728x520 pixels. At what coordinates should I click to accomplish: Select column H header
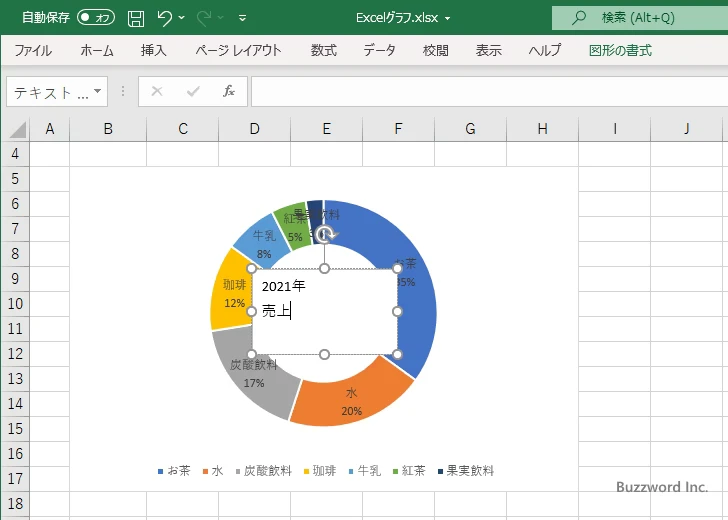tap(542, 129)
